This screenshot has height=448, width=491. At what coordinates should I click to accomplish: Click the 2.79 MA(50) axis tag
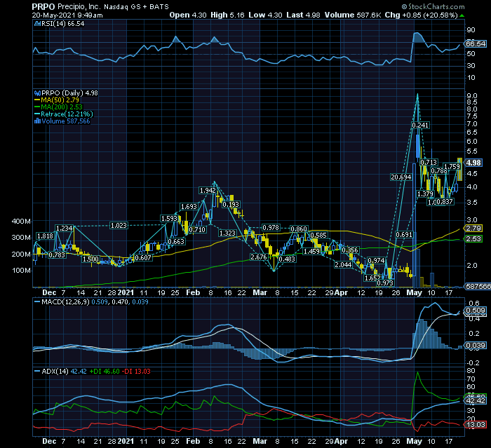pos(473,229)
